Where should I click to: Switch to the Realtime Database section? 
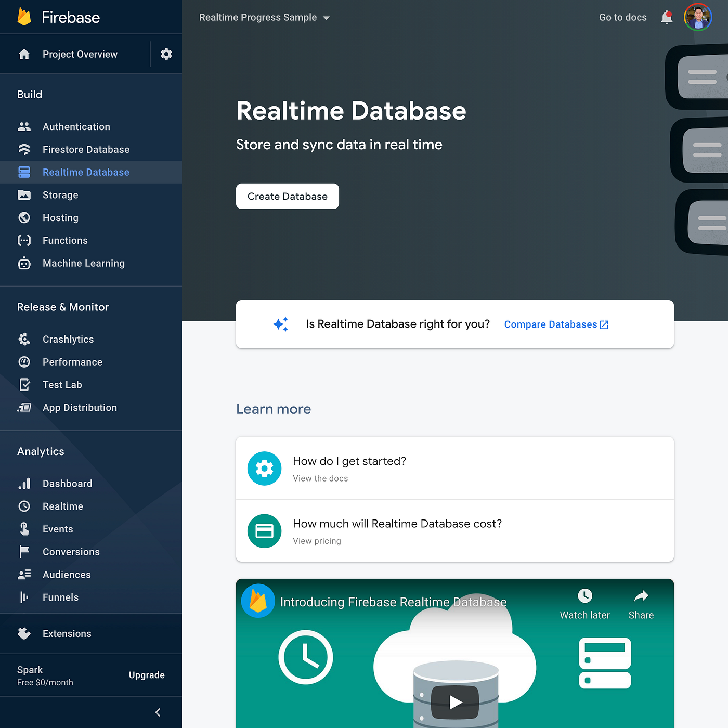pyautogui.click(x=85, y=172)
